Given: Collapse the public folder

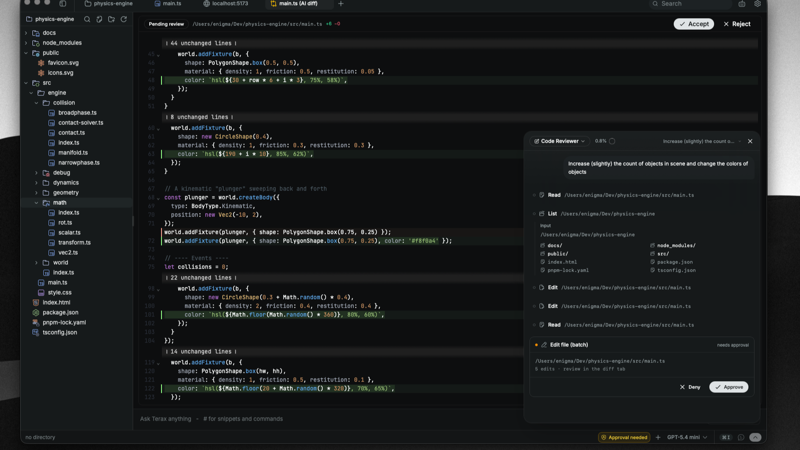Looking at the screenshot, I should coord(26,53).
